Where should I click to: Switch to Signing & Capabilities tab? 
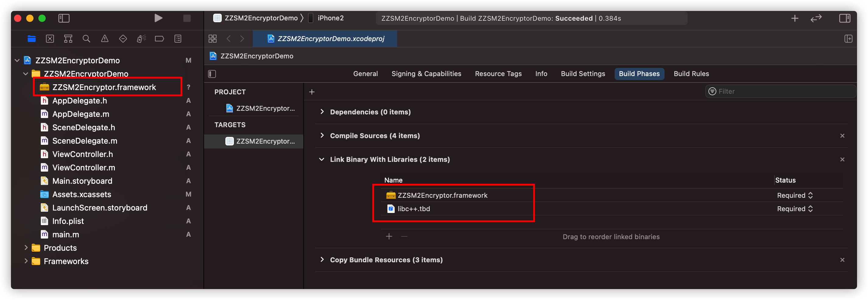(426, 74)
